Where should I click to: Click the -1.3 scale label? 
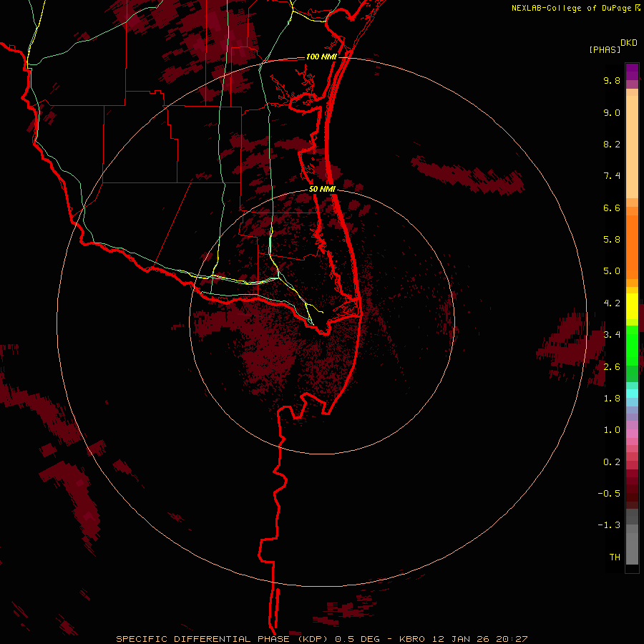click(x=609, y=525)
